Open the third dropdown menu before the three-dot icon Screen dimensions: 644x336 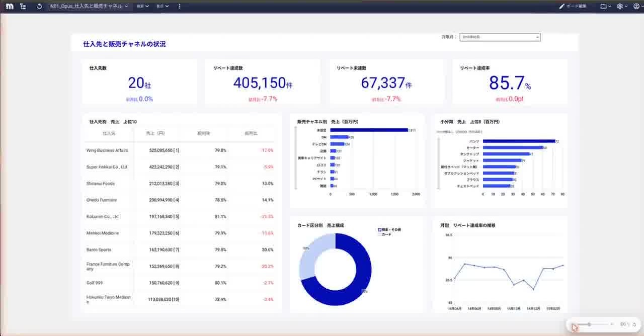pos(162,7)
